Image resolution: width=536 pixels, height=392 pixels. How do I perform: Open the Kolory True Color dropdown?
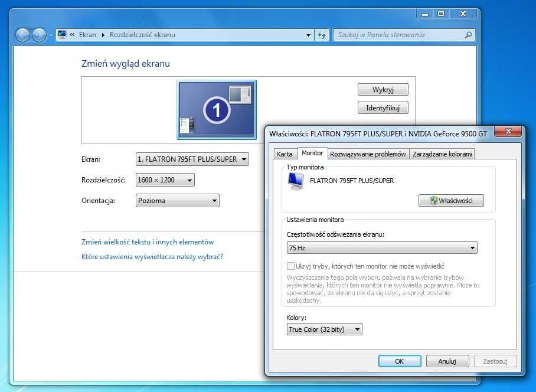(x=324, y=329)
